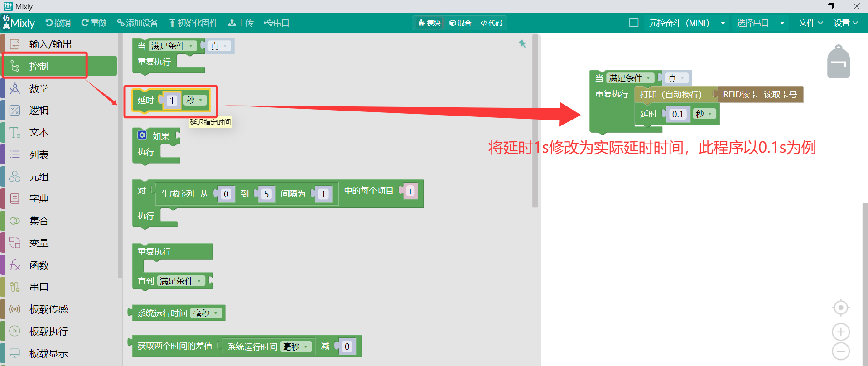Open the 逻辑 category icon
The image size is (868, 366).
pyautogui.click(x=15, y=110)
